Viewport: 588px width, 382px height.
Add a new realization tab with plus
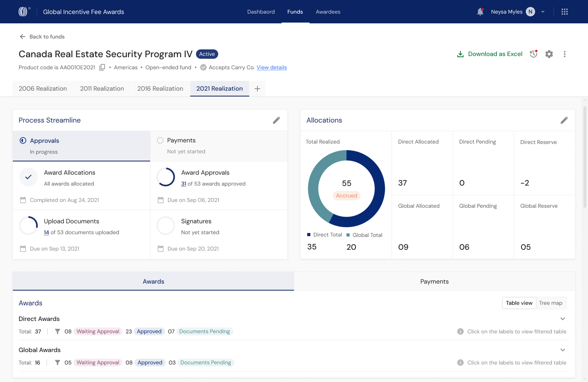pyautogui.click(x=257, y=89)
